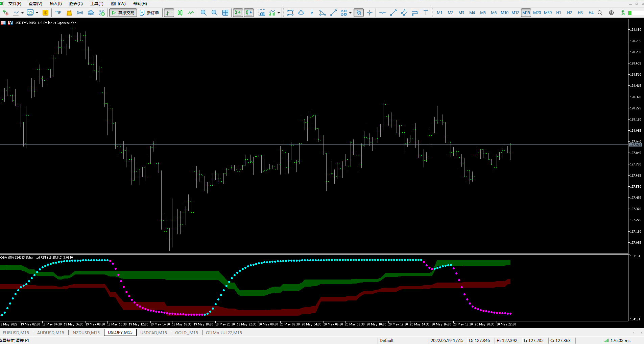Image resolution: width=644 pixels, height=344 pixels.
Task: Select the ellipse shape drawing tool
Action: tap(301, 13)
